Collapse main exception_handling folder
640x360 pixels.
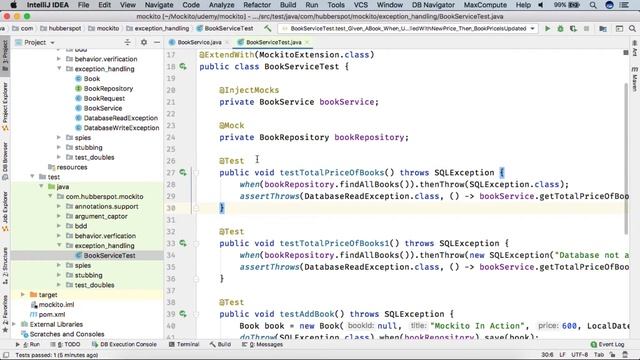[59, 69]
